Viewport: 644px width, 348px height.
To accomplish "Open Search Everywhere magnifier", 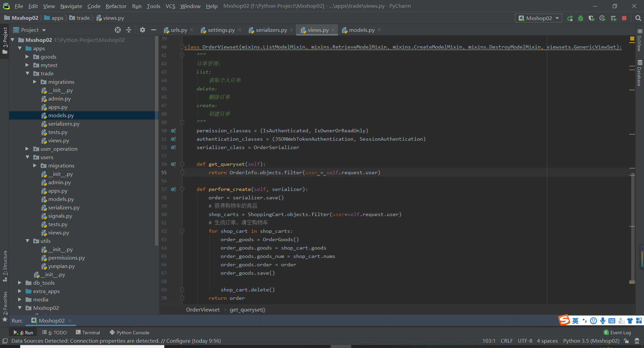I will coord(638,18).
